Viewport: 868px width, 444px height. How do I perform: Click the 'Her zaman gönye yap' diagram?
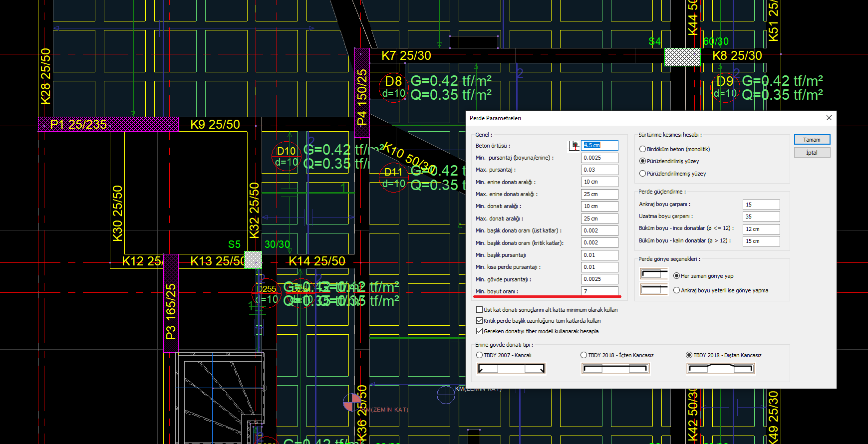[x=654, y=274]
